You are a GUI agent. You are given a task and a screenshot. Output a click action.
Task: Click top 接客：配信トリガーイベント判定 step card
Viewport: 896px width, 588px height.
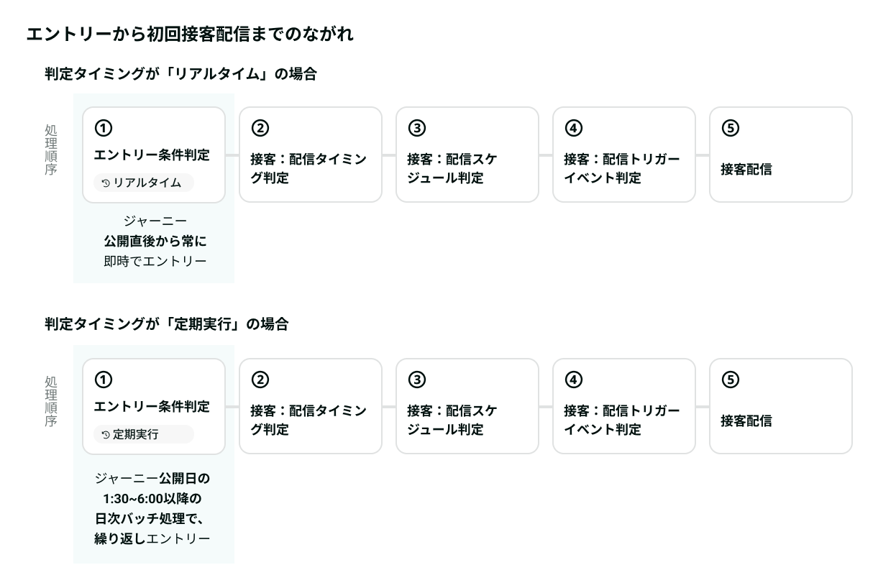pyautogui.click(x=624, y=155)
